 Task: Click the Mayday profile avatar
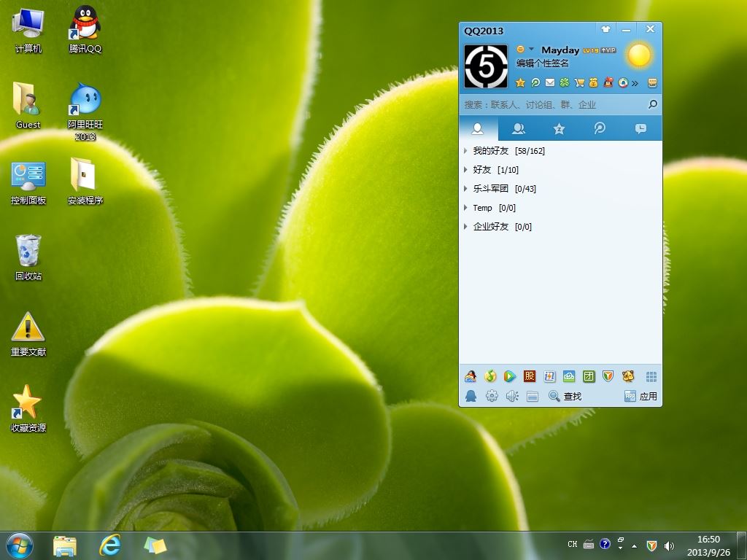coord(486,66)
